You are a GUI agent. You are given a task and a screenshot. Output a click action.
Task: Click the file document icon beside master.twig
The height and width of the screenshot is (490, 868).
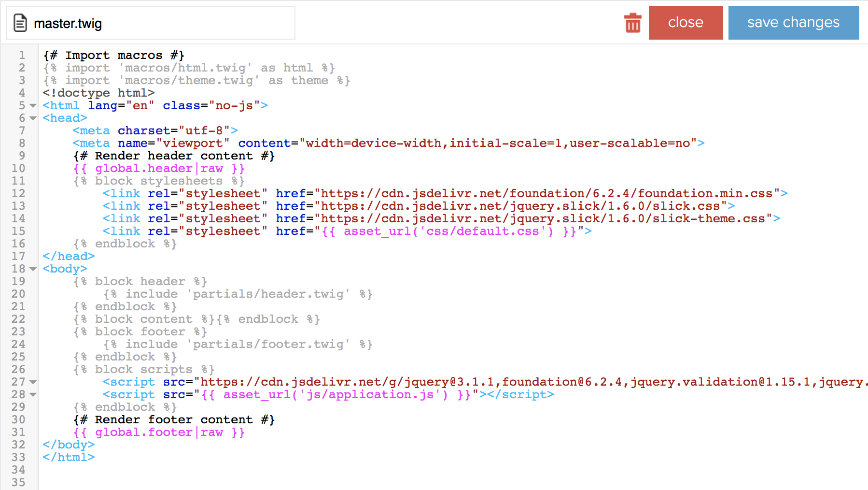(20, 23)
